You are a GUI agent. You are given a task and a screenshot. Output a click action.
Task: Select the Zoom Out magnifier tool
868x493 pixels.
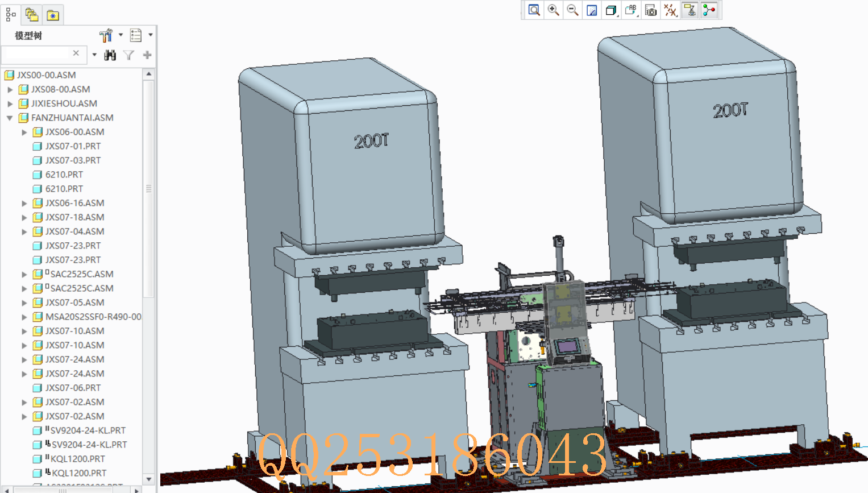pos(572,10)
